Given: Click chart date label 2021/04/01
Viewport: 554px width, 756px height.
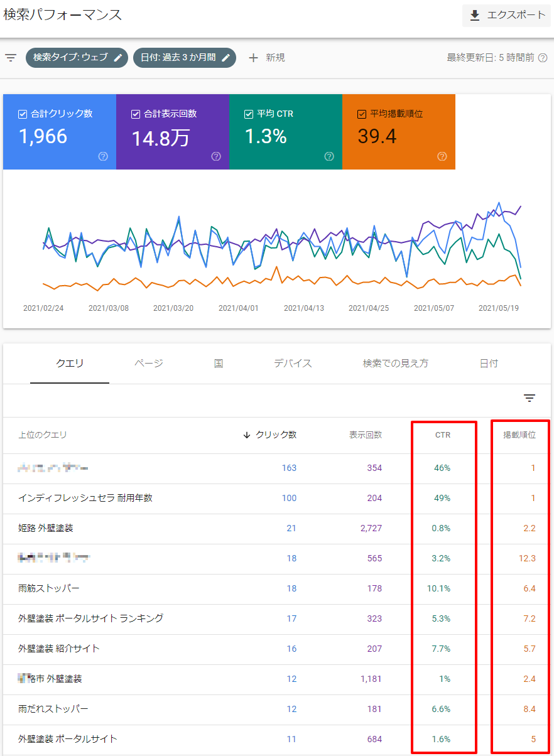Looking at the screenshot, I should pos(239,308).
